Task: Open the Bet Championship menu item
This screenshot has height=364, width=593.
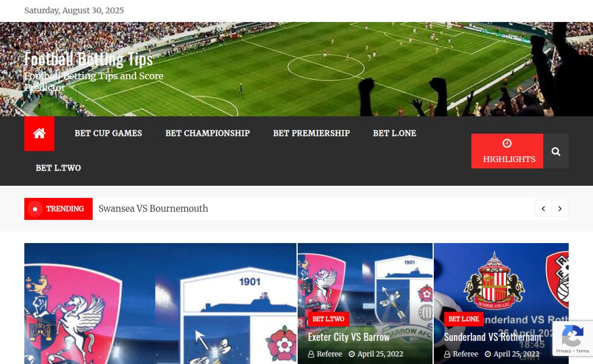Action: [x=208, y=134]
